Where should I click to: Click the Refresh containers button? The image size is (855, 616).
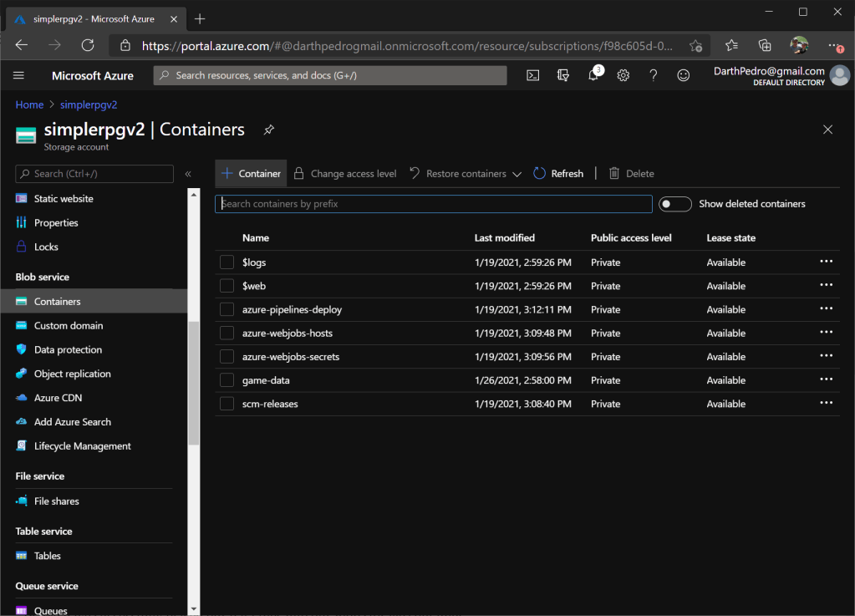coord(558,174)
